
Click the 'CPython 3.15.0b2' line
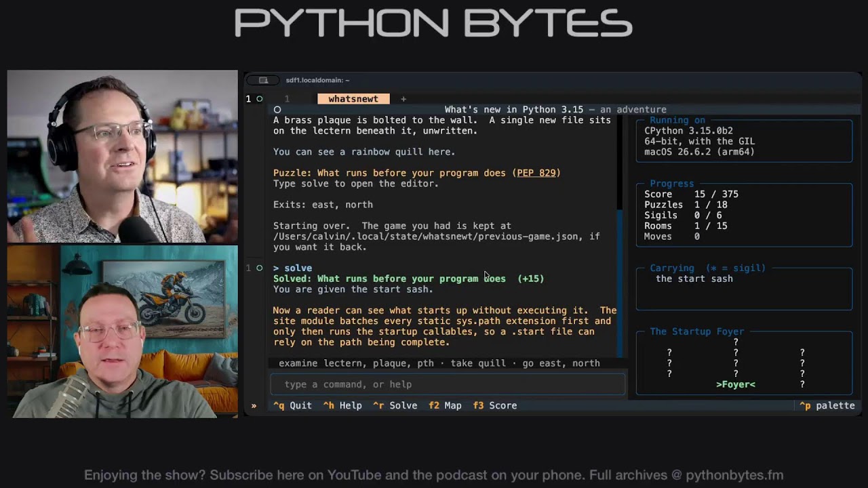688,131
